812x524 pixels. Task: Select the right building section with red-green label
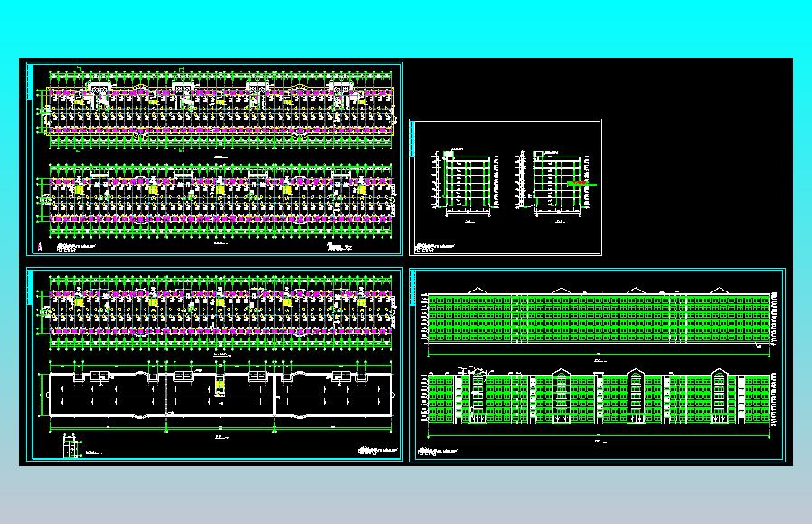554,183
